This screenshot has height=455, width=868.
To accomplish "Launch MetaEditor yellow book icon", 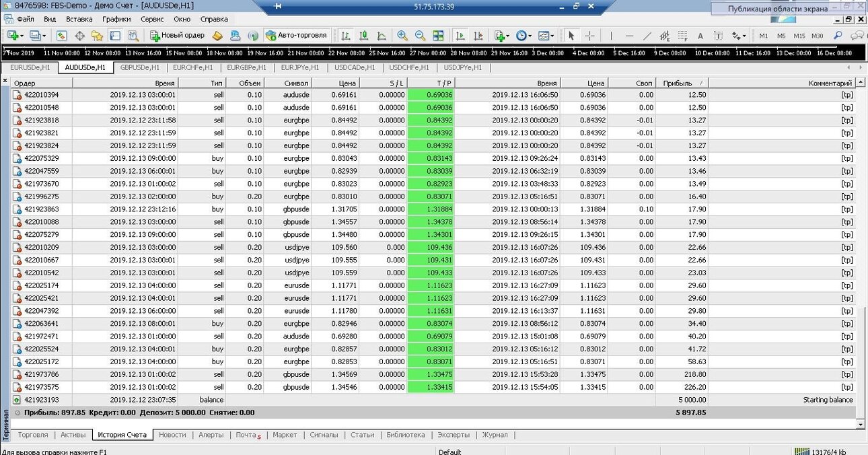I will [x=217, y=36].
